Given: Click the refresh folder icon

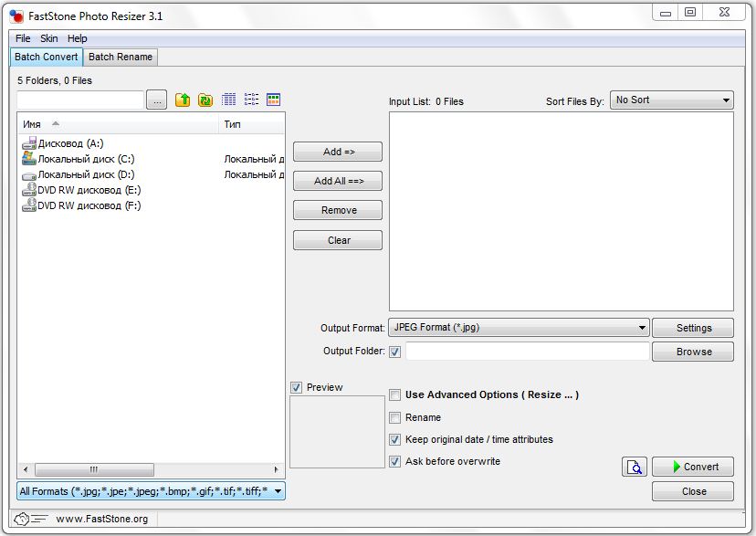Looking at the screenshot, I should click(x=205, y=100).
